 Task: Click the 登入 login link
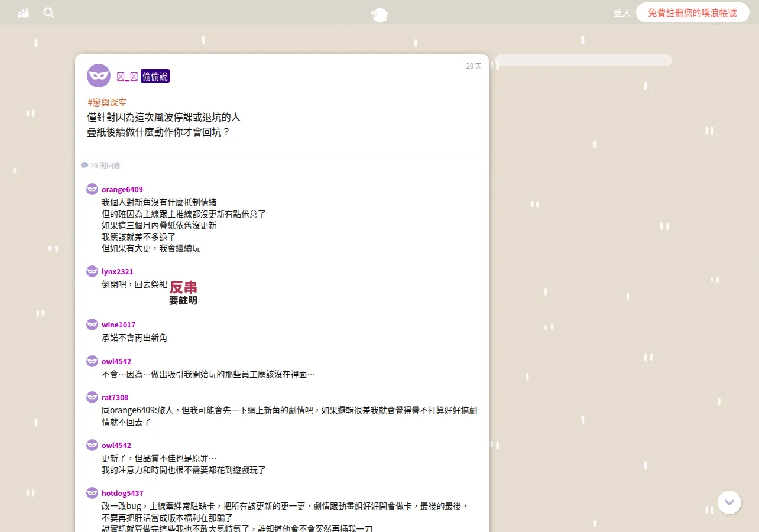pyautogui.click(x=622, y=12)
